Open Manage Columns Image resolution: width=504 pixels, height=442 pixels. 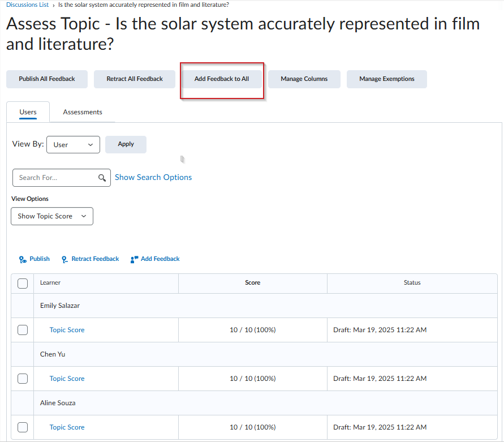(304, 79)
